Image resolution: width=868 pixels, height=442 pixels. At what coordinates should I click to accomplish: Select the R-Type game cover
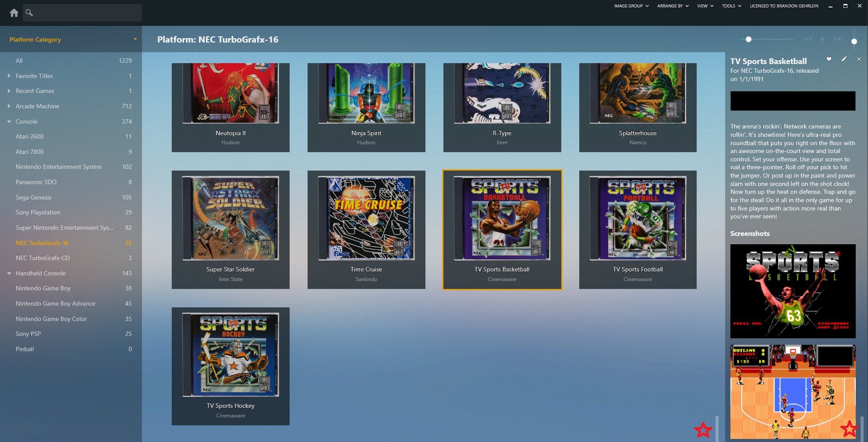[502, 93]
